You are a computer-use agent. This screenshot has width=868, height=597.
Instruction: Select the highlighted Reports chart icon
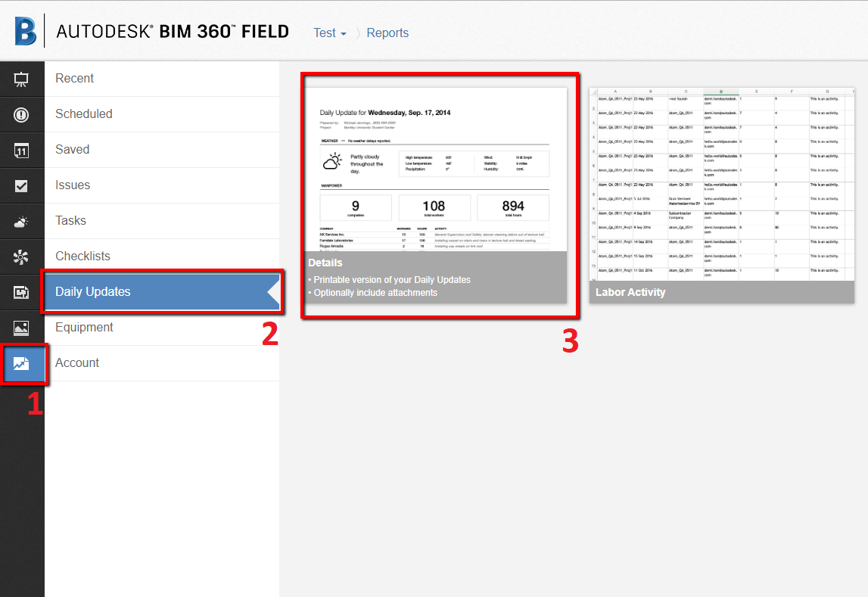[x=22, y=362]
